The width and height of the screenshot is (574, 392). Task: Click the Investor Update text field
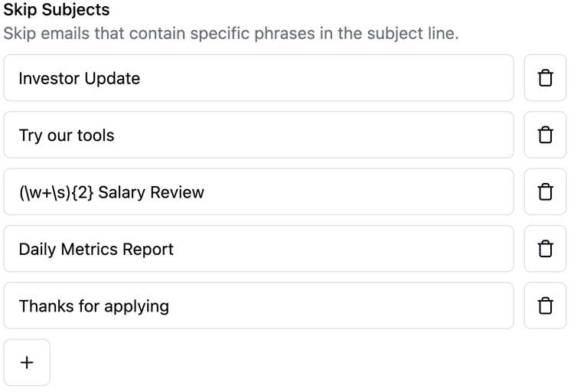pyautogui.click(x=259, y=78)
